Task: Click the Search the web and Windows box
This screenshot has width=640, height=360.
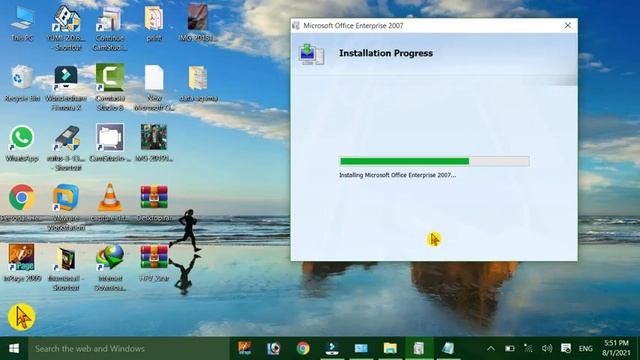Action: coord(129,349)
